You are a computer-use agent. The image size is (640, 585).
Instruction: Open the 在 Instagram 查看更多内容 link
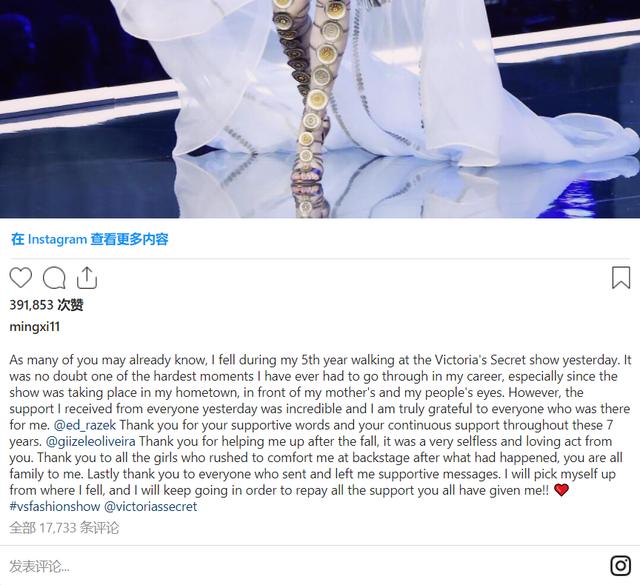90,239
